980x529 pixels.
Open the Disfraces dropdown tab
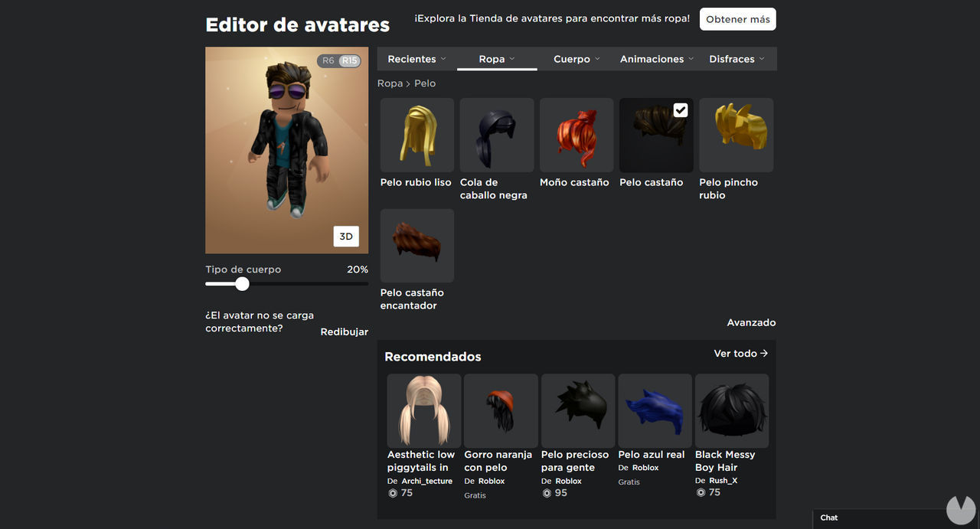click(x=737, y=59)
